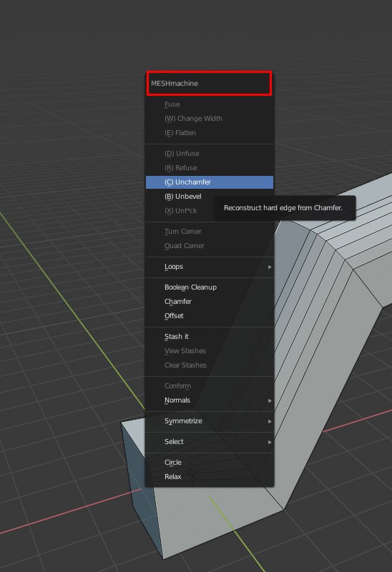The width and height of the screenshot is (392, 572).
Task: Click the Flatten entry
Action: [210, 133]
